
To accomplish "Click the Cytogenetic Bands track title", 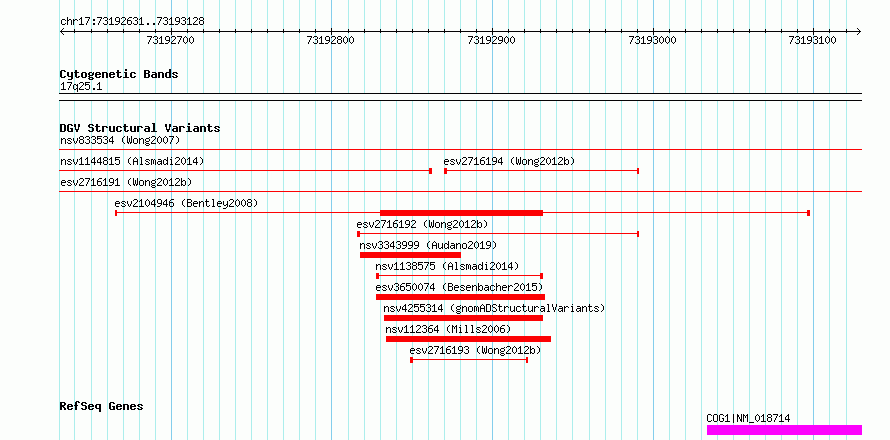I will coord(119,74).
